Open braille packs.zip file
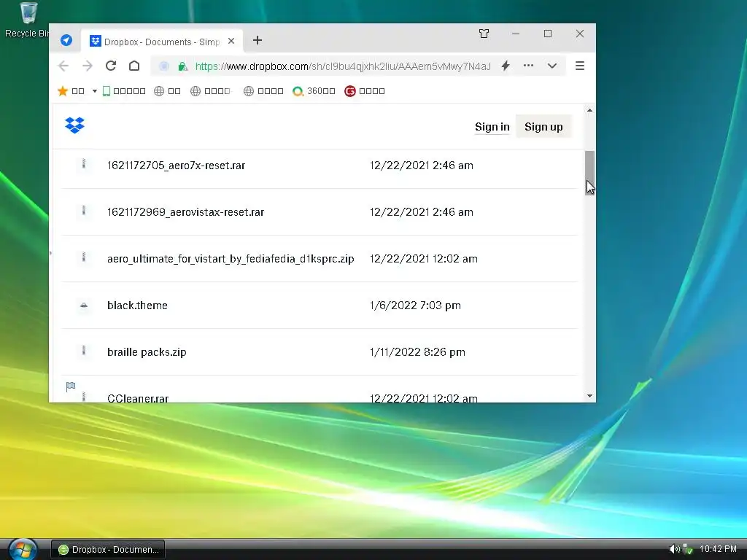The height and width of the screenshot is (560, 747). (x=147, y=352)
